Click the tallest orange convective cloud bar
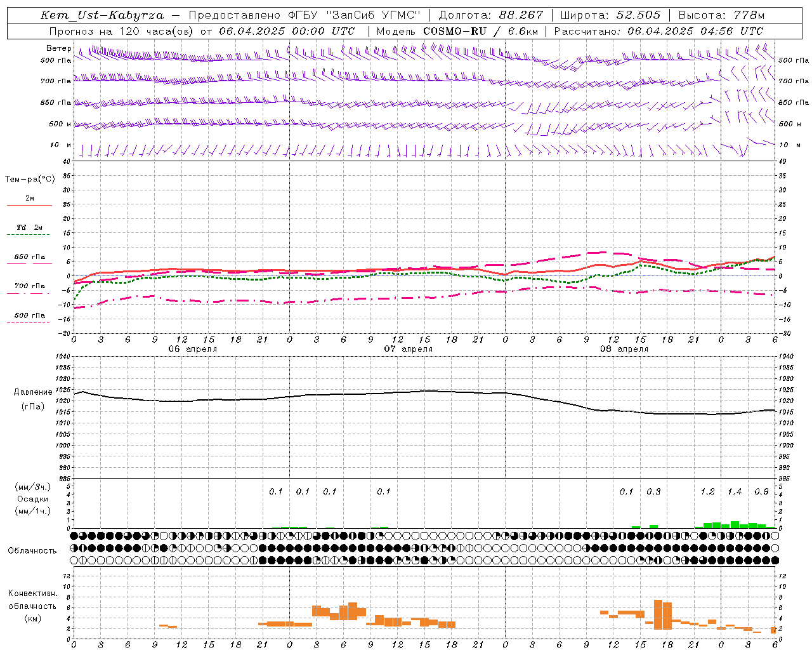Image resolution: width=812 pixels, height=650 pixels. point(658,614)
